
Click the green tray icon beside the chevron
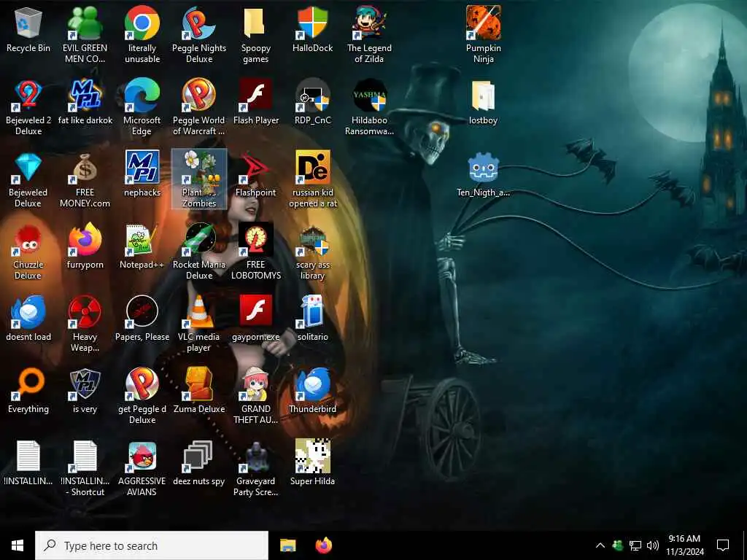point(618,545)
